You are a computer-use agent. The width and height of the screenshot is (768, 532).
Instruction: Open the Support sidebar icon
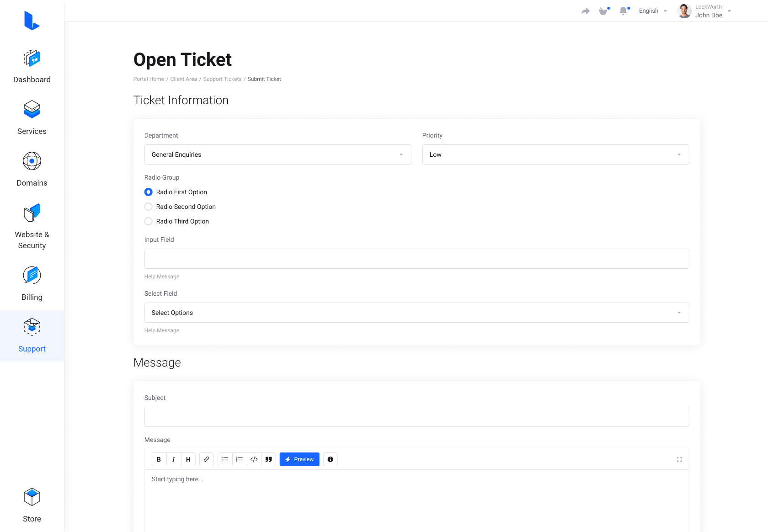tap(32, 327)
